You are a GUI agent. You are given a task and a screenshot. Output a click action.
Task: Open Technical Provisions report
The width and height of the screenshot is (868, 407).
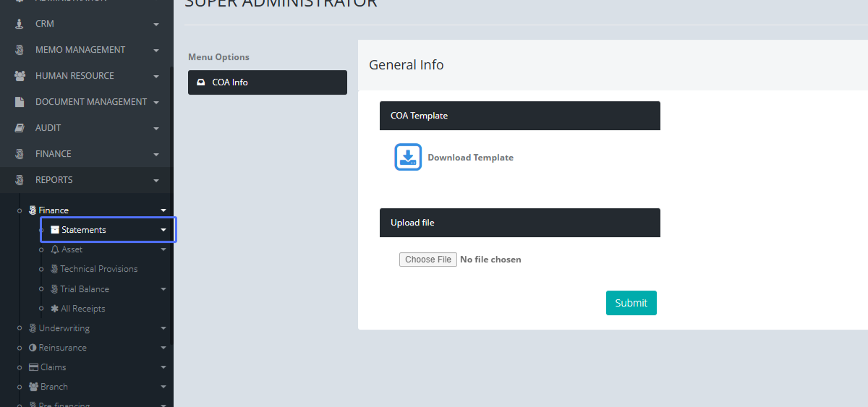click(98, 269)
